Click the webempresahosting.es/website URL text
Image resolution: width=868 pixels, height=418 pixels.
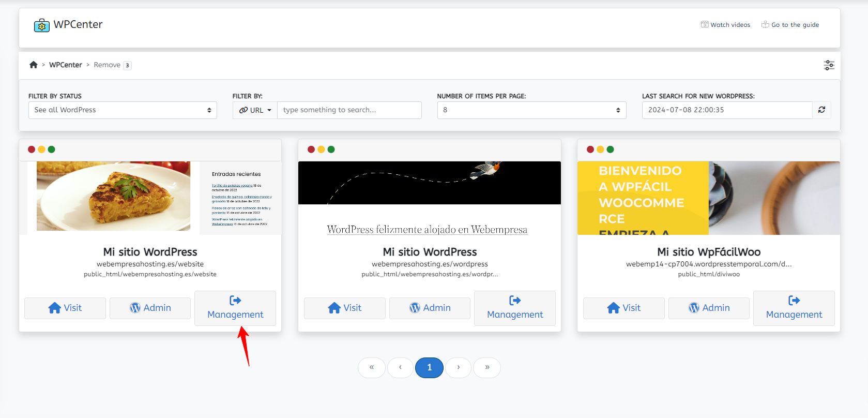[150, 264]
